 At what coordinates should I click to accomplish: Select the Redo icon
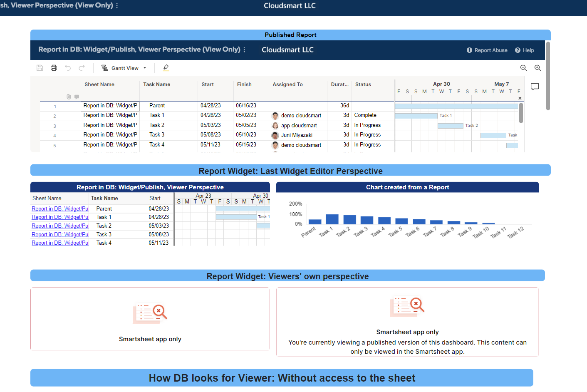coord(82,68)
